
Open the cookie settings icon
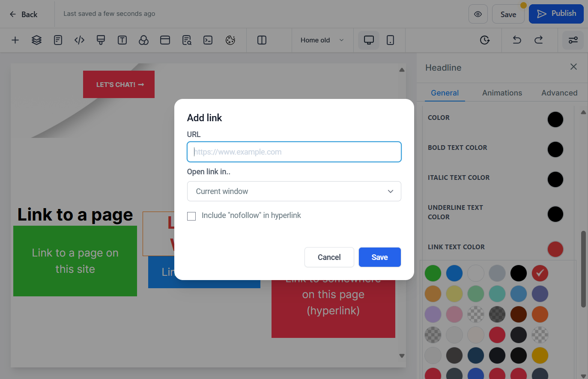(x=230, y=40)
